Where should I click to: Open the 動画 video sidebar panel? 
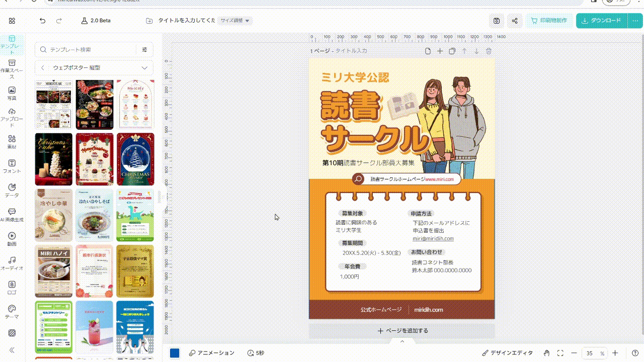tap(12, 239)
